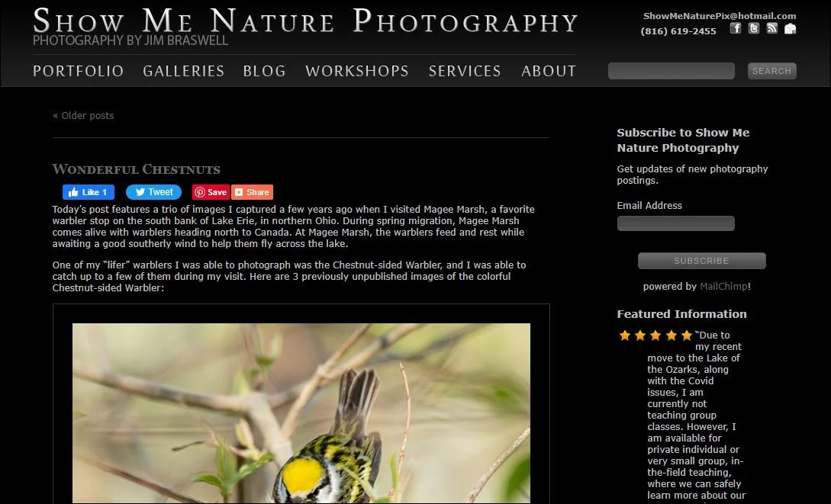Open the Wonderful Chestnuts post title

tap(136, 169)
